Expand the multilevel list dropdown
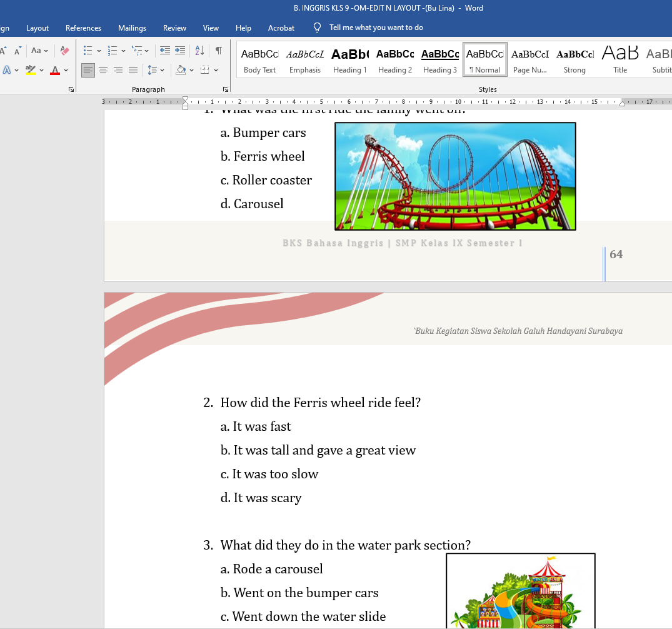Image resolution: width=672 pixels, height=629 pixels. pos(146,51)
